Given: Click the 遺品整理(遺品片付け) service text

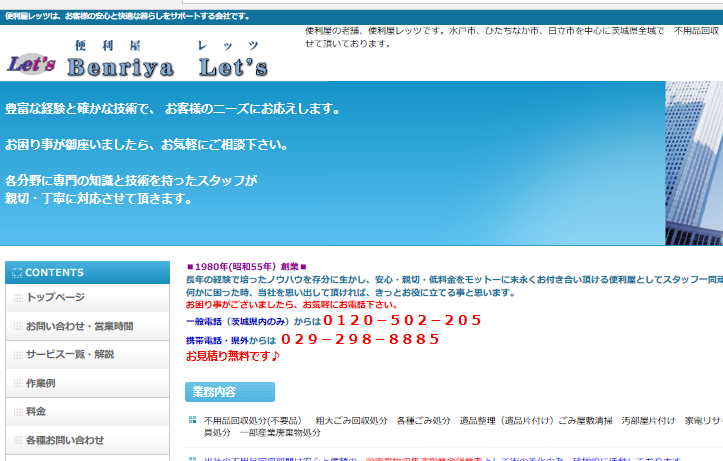Looking at the screenshot, I should coord(504,421).
